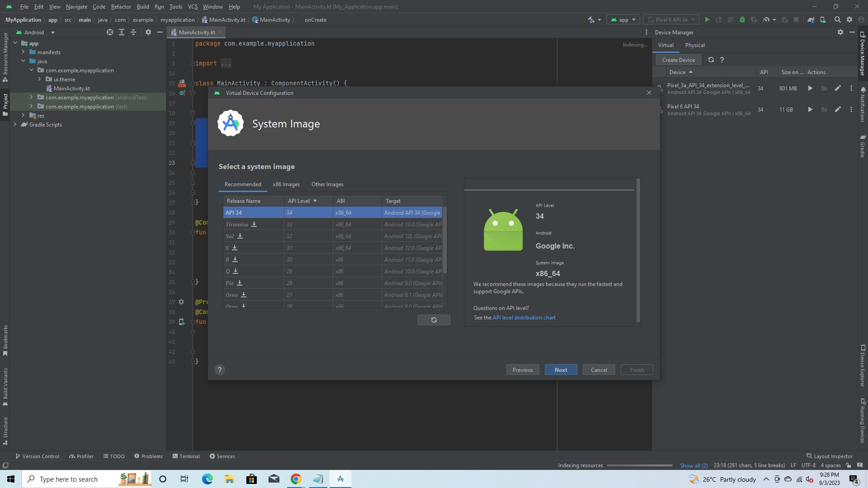
Task: Click the green Debug app bug icon
Action: click(742, 20)
